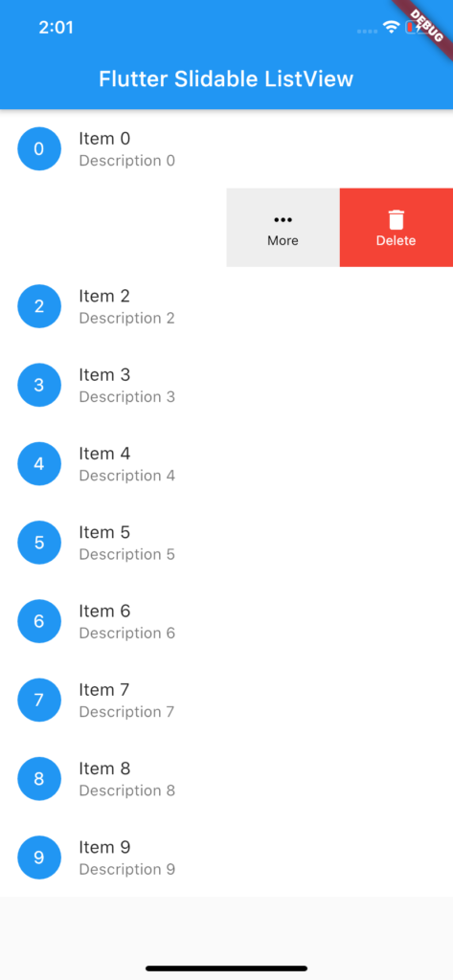Select the circle avatar numbered 2
Image resolution: width=453 pixels, height=980 pixels.
coord(39,306)
